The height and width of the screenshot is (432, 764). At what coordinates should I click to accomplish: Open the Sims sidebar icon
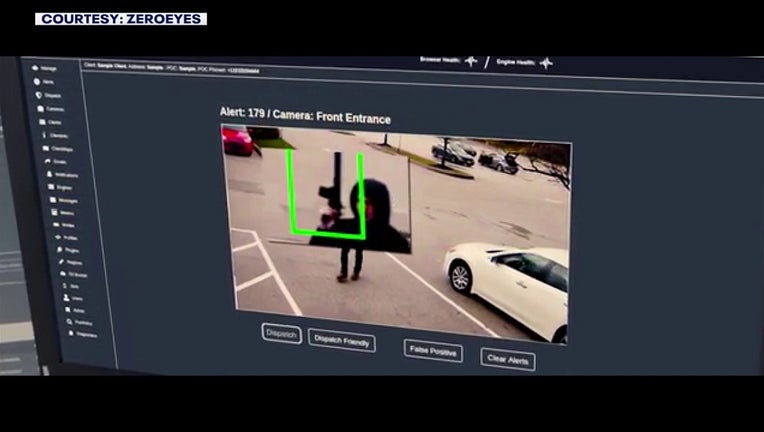click(x=65, y=286)
